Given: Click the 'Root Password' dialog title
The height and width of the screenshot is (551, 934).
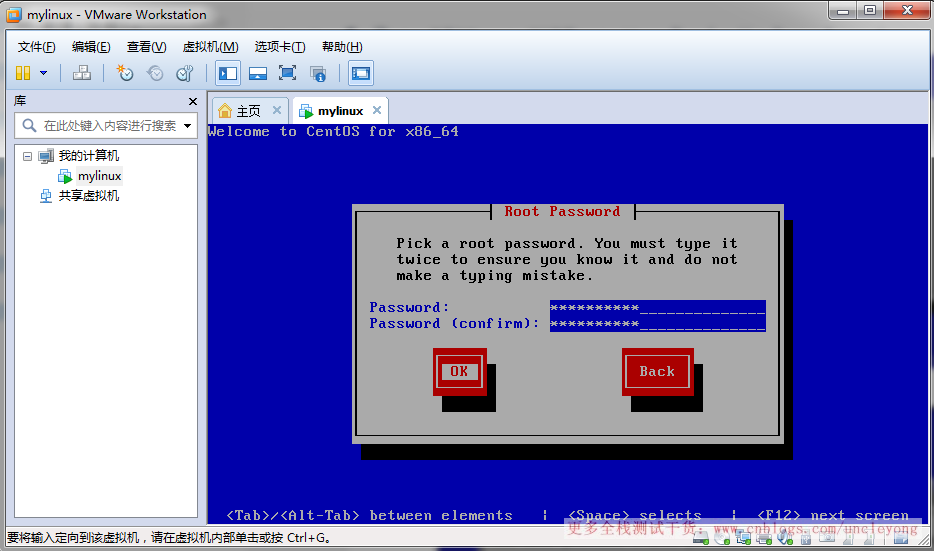Looking at the screenshot, I should pos(562,211).
